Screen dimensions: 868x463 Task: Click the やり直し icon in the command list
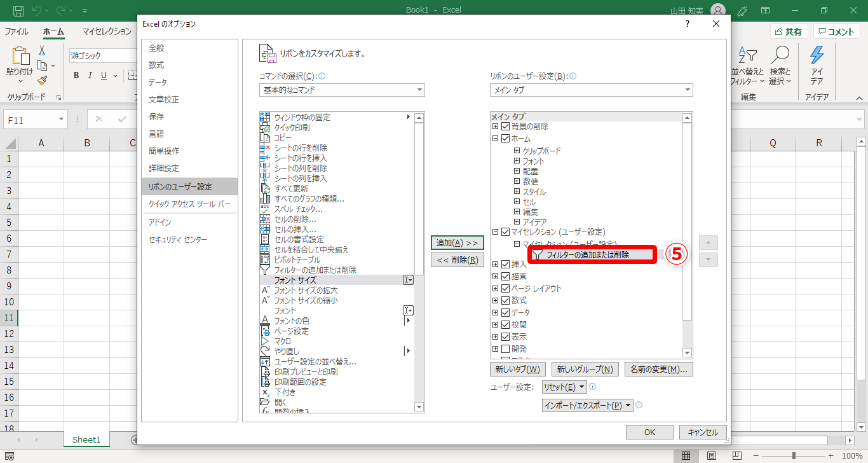click(x=266, y=351)
